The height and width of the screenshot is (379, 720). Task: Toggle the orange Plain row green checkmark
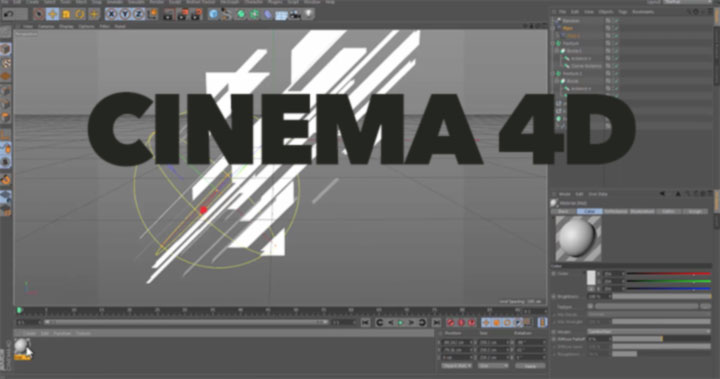(616, 28)
